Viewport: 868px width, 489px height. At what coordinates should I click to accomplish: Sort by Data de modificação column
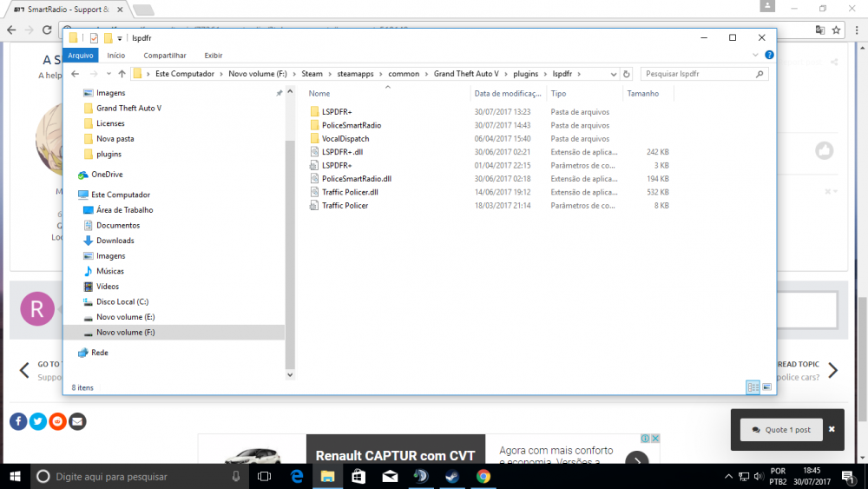pos(508,94)
